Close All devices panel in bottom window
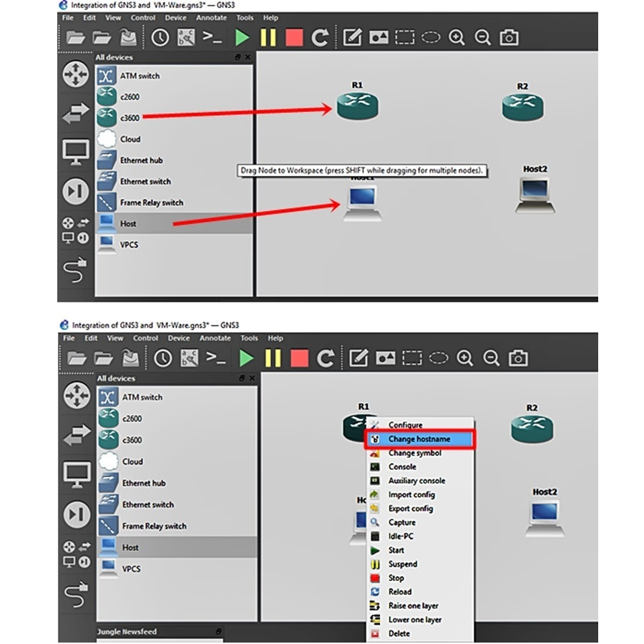 [x=252, y=379]
